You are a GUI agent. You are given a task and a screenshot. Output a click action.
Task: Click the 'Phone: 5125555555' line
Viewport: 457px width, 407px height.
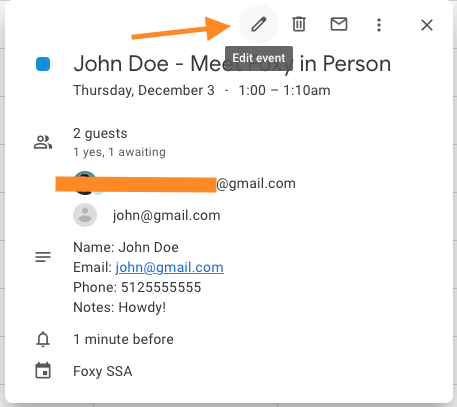137,287
